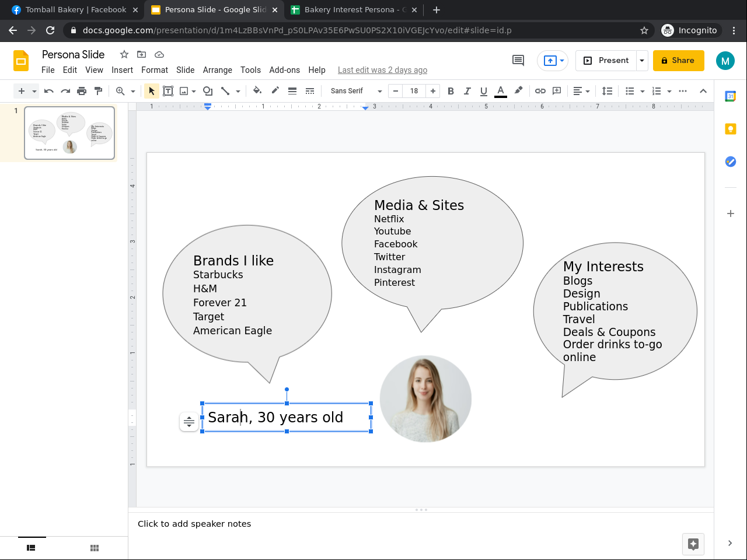Expand the Present options dropdown arrow
Screen dimensions: 747x560
[x=642, y=61]
